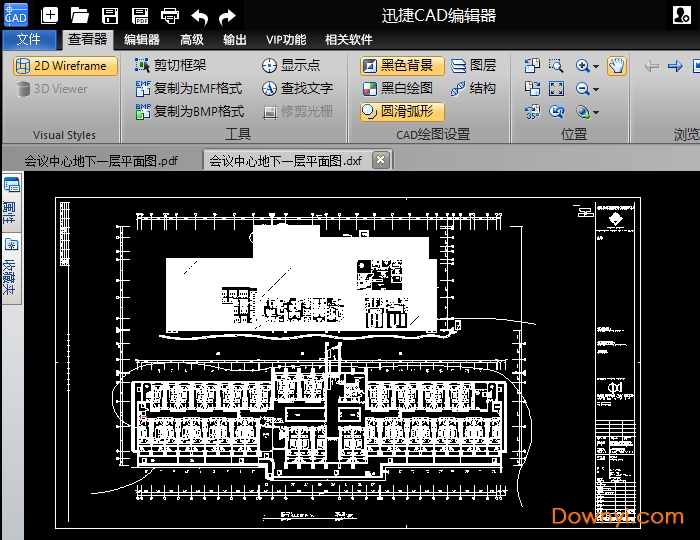The height and width of the screenshot is (540, 700).
Task: Open the third zoom dropdown in 位置 group
Action: tap(597, 113)
